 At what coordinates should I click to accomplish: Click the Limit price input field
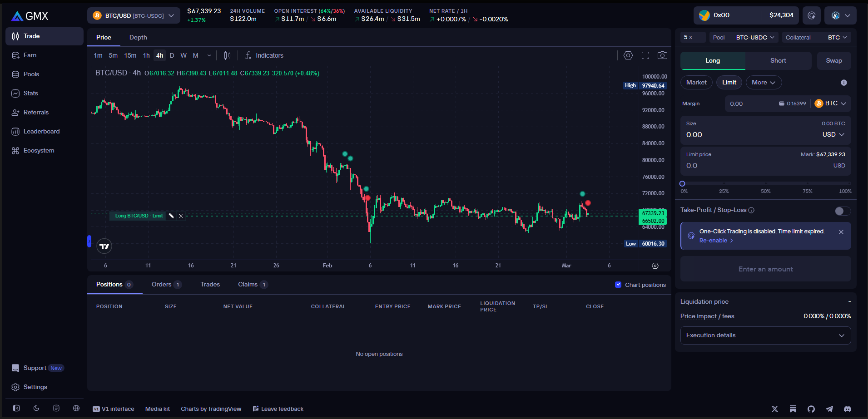coord(765,161)
